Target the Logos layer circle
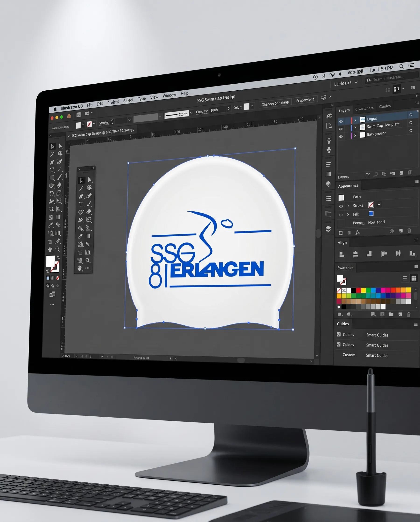 point(411,115)
